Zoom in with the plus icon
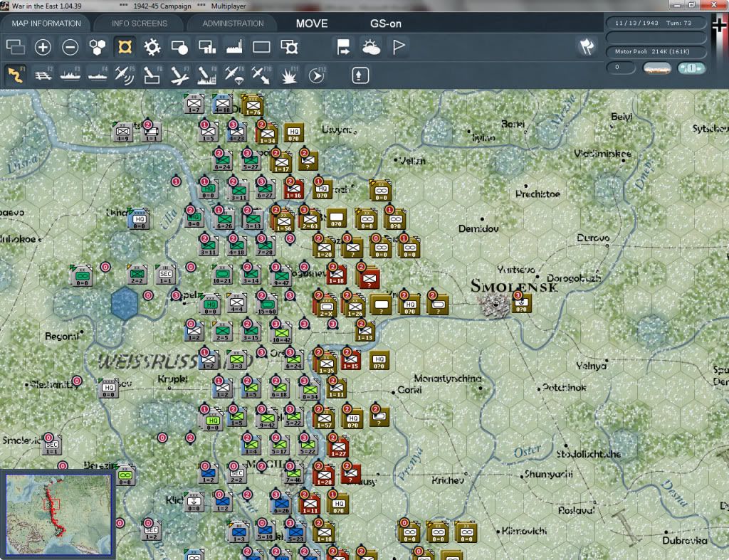 43,47
